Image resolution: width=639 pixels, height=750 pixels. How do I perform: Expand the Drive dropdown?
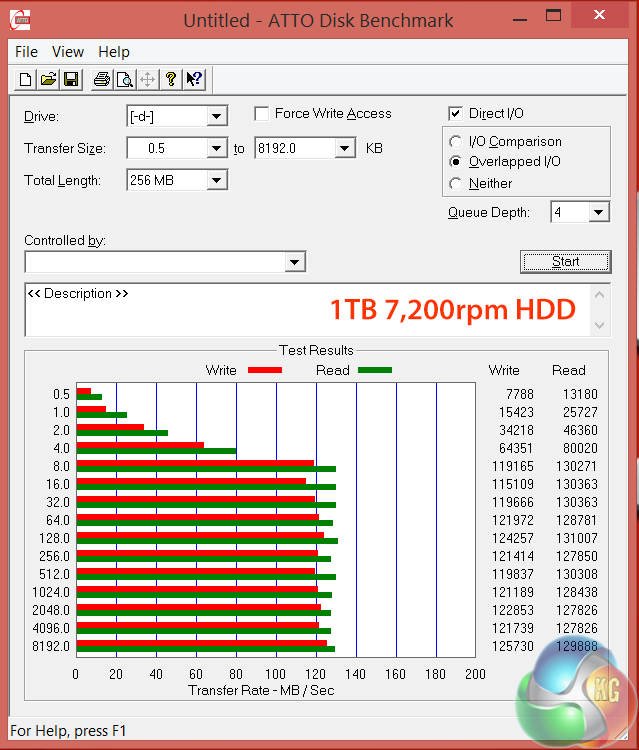[217, 116]
